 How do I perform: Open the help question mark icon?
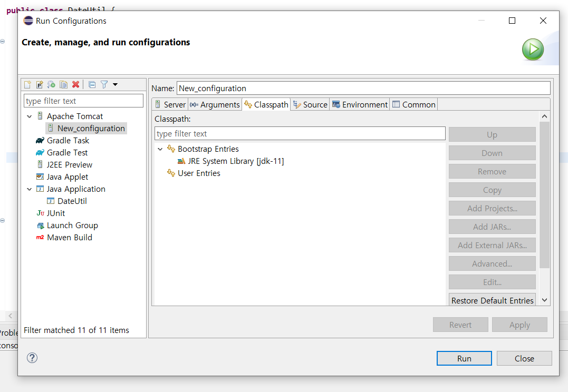pos(32,358)
